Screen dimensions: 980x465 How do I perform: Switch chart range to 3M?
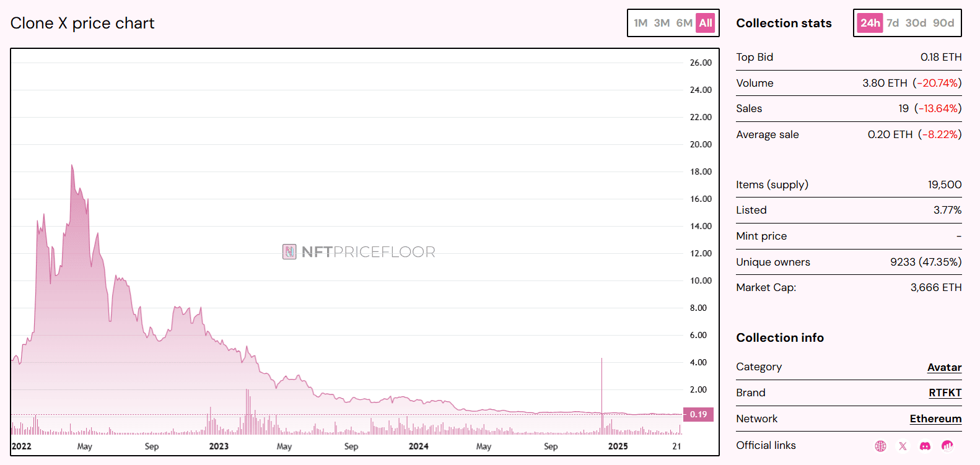[662, 23]
